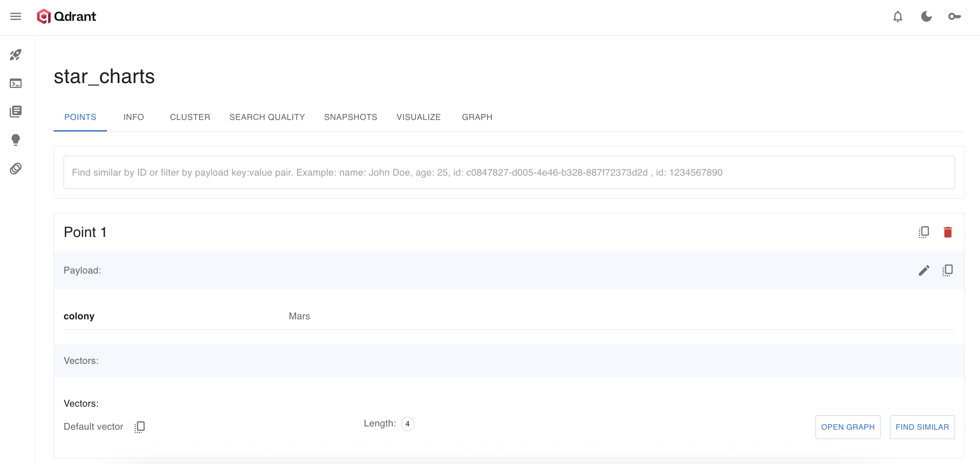Viewport: 980px width, 464px height.
Task: Click the vector Length badge showing 4
Action: coord(407,423)
